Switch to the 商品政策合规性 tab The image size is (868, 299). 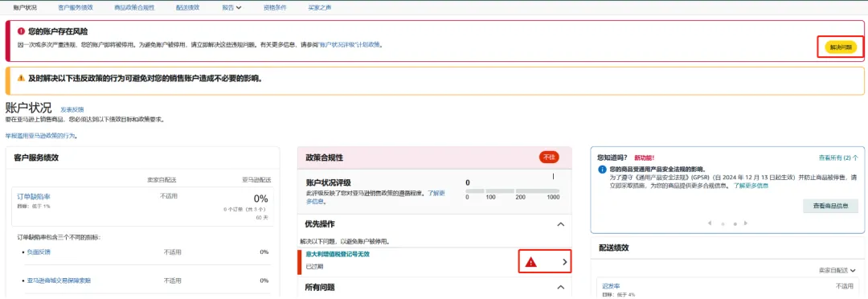coord(134,8)
